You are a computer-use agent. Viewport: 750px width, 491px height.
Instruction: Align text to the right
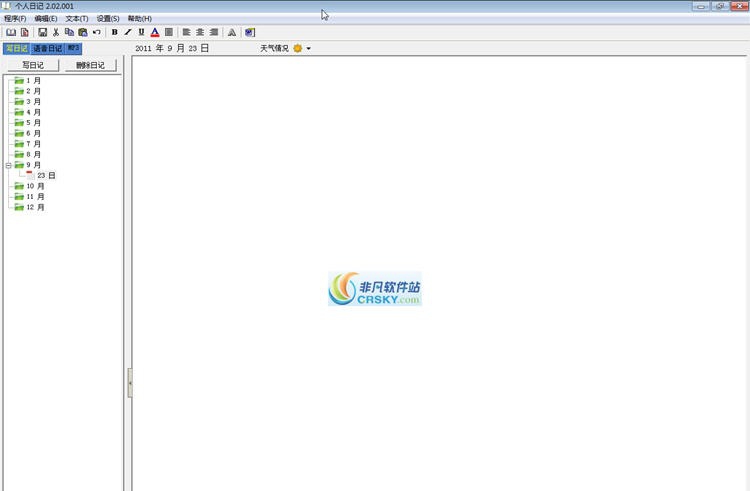click(214, 32)
